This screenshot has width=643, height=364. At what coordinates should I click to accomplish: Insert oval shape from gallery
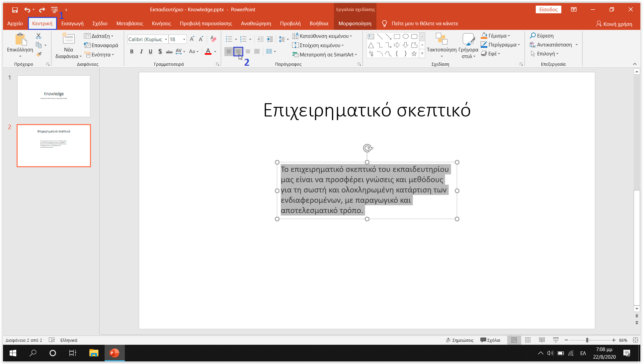[405, 36]
